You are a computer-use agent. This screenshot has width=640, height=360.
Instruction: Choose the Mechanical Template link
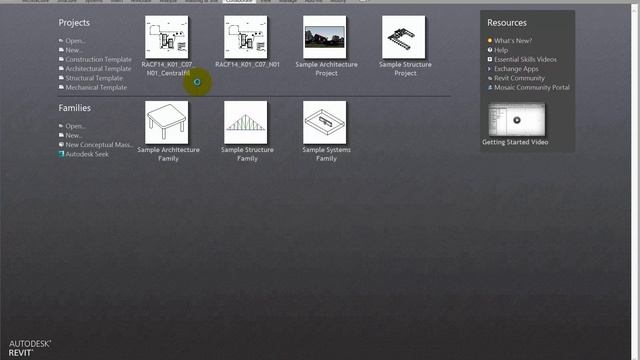[96, 88]
